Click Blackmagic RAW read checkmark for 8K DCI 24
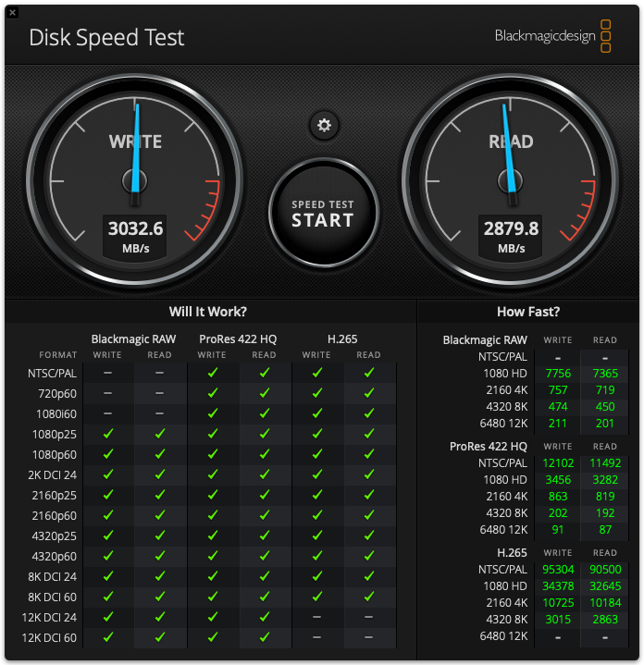The width and height of the screenshot is (644, 665). [160, 576]
